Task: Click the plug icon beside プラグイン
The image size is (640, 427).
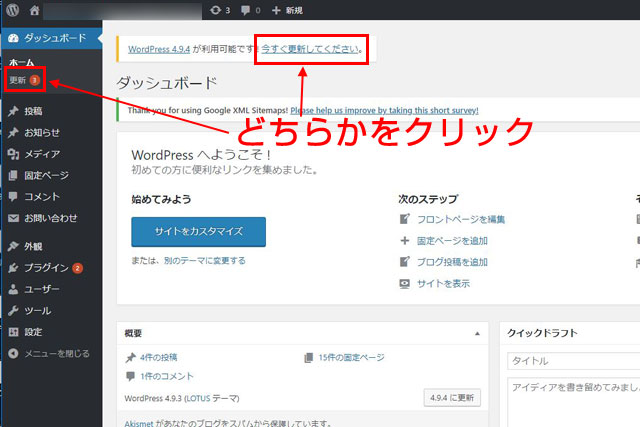Action: pos(13,268)
